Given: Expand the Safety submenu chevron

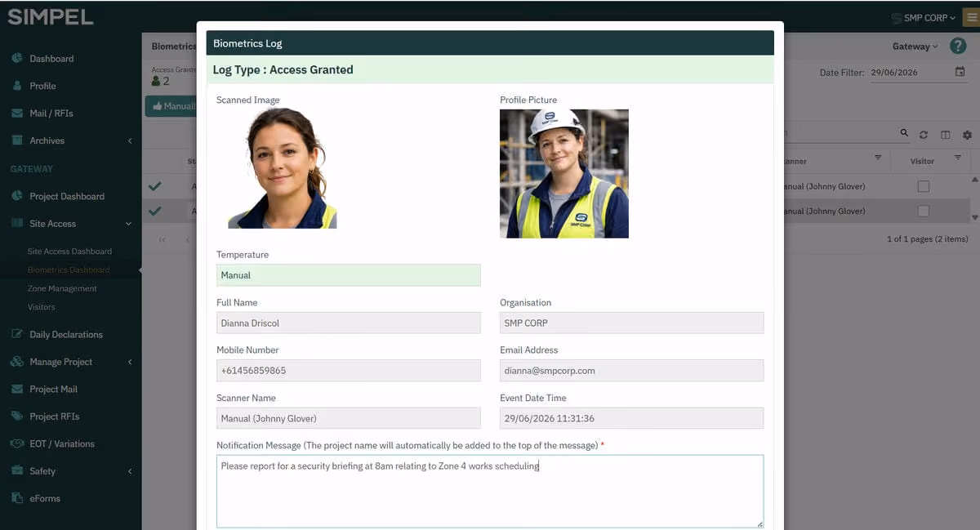Looking at the screenshot, I should (x=130, y=471).
